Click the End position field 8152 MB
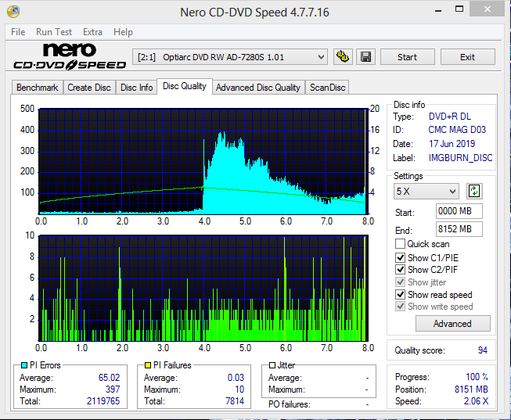511x420 pixels. tap(459, 229)
